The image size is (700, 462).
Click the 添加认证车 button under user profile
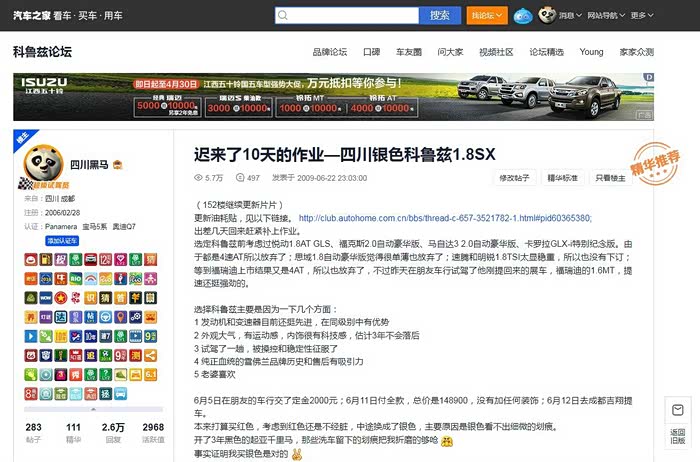click(x=62, y=241)
